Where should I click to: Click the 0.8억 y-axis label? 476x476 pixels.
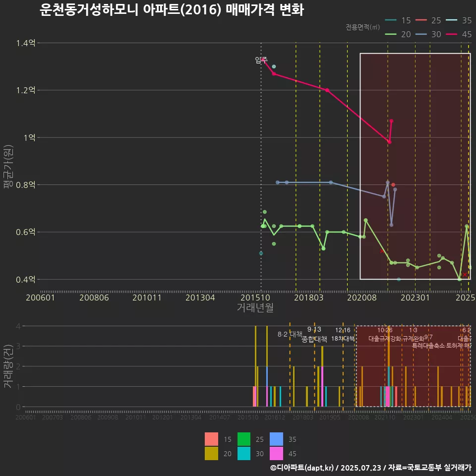coord(26,185)
